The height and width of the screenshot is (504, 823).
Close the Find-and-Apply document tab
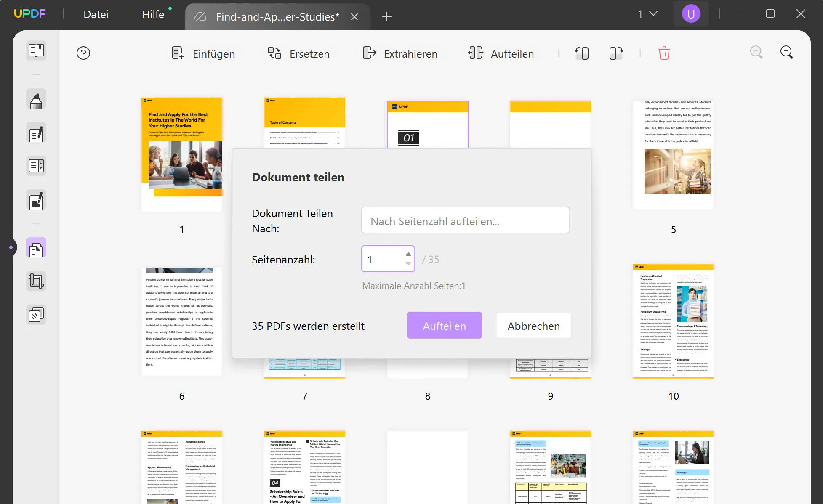355,17
